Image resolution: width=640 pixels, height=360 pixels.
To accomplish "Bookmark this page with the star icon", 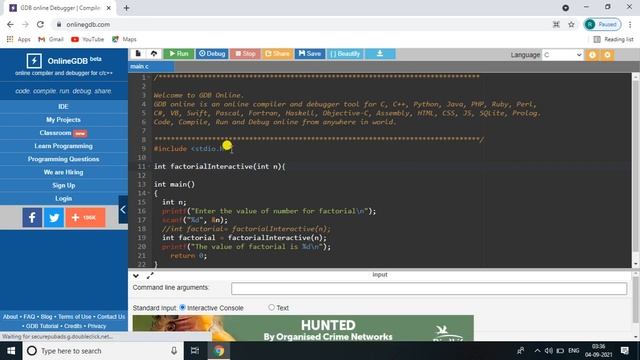I will pos(571,24).
